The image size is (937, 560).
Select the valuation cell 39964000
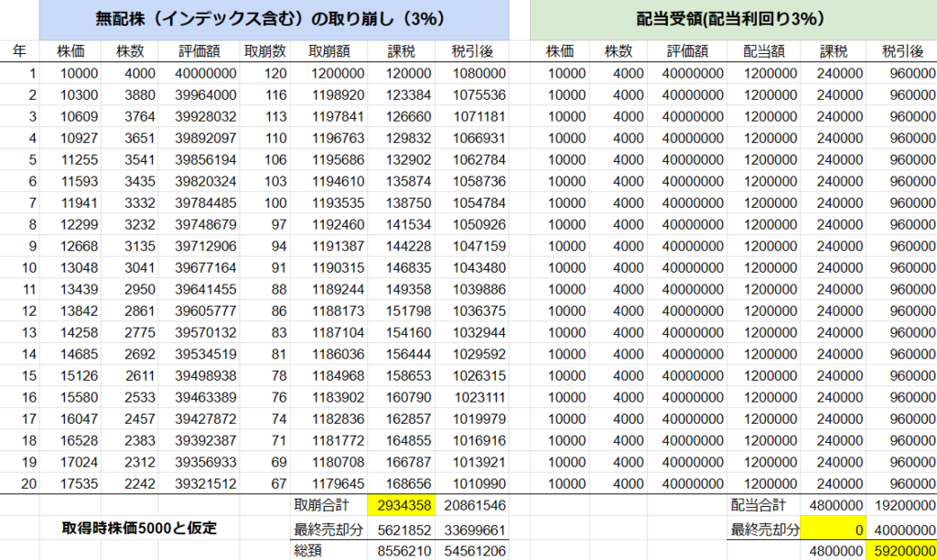[x=199, y=95]
